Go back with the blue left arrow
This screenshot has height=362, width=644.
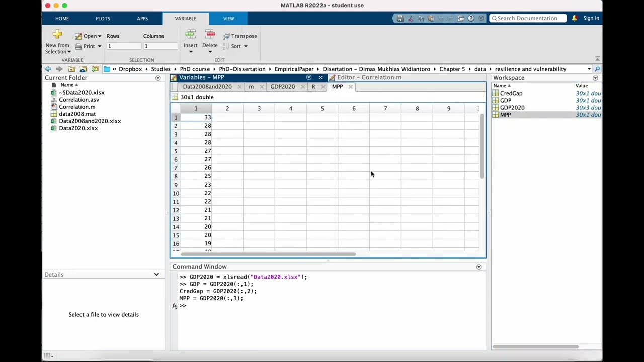pyautogui.click(x=48, y=69)
